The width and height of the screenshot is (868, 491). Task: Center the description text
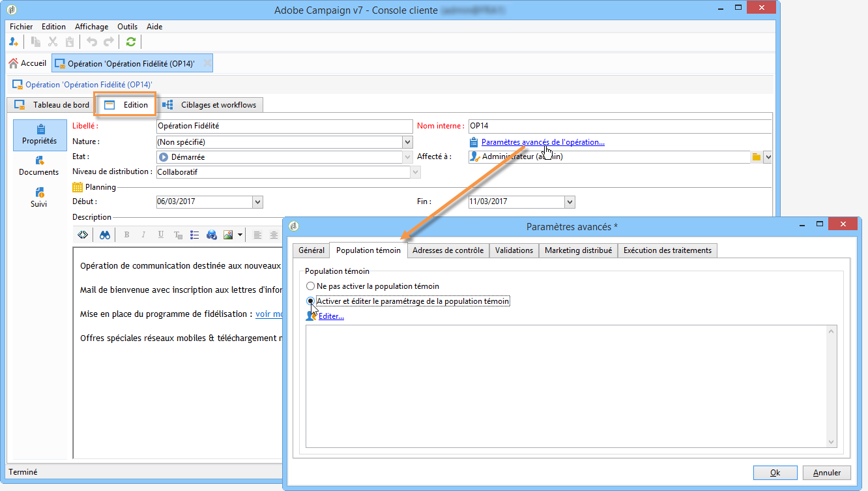(274, 235)
